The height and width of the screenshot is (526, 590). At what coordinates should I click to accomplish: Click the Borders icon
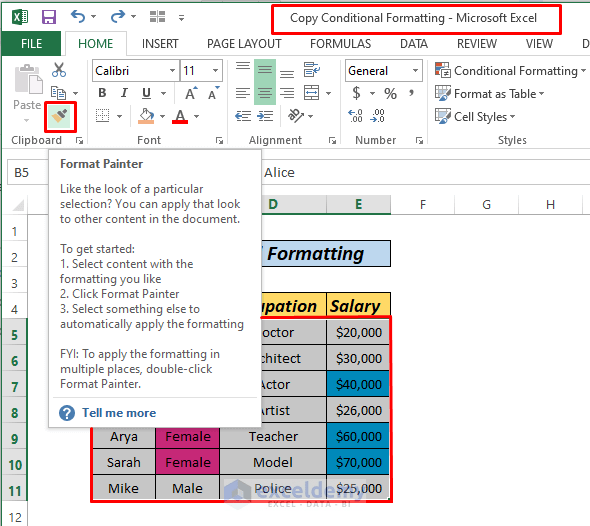pos(102,116)
